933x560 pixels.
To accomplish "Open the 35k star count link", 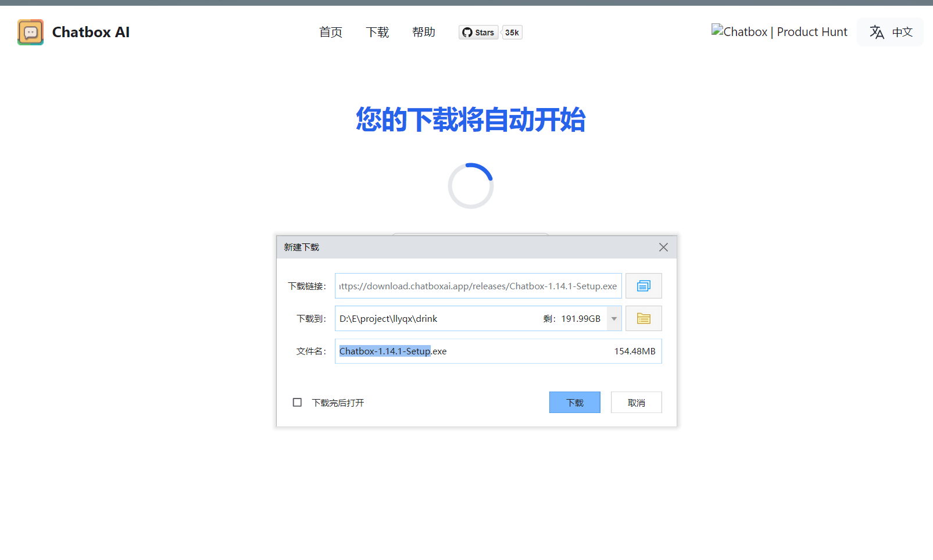I will [512, 33].
